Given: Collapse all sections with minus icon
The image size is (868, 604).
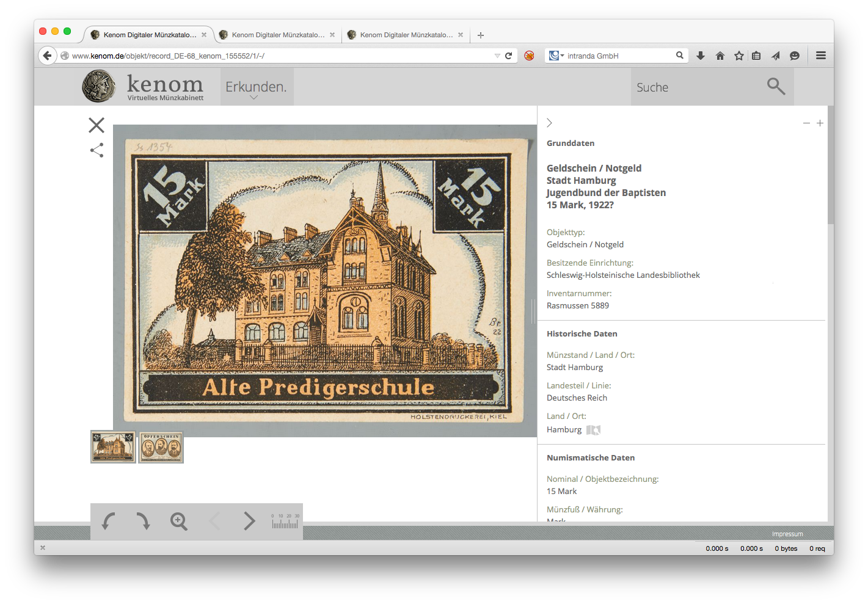Looking at the screenshot, I should click(806, 123).
